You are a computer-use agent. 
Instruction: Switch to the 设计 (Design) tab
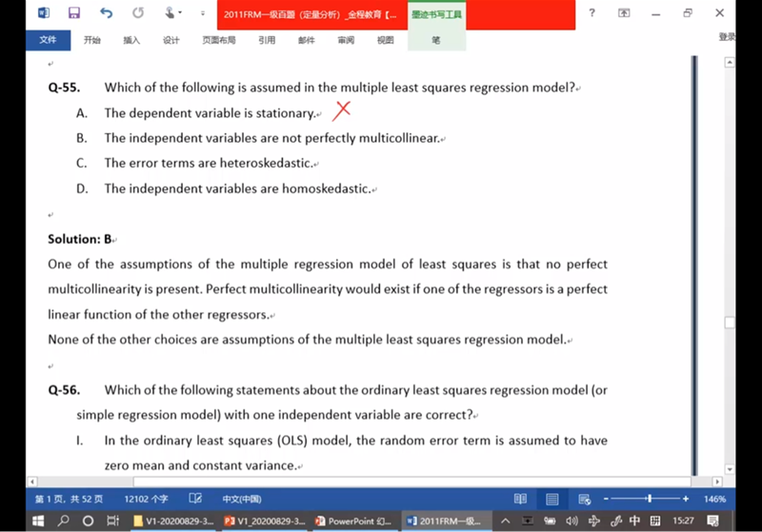[171, 40]
